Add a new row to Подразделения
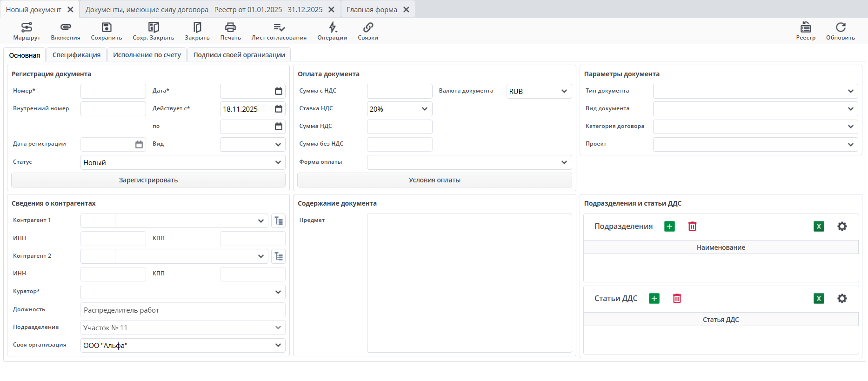 [x=669, y=227]
